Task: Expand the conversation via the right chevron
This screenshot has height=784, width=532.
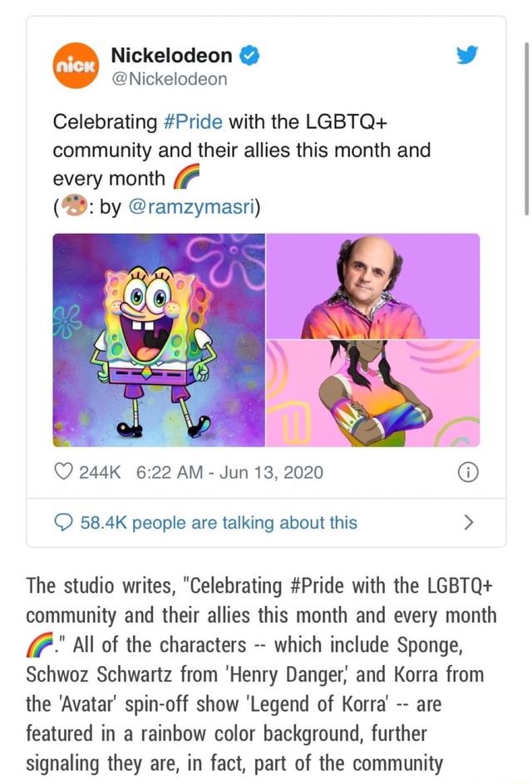Action: click(469, 523)
